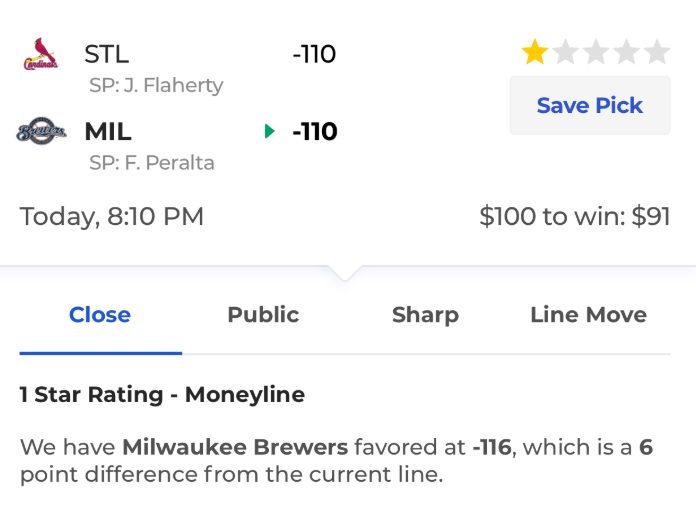Select the second gray star
The image size is (696, 509).
[566, 52]
